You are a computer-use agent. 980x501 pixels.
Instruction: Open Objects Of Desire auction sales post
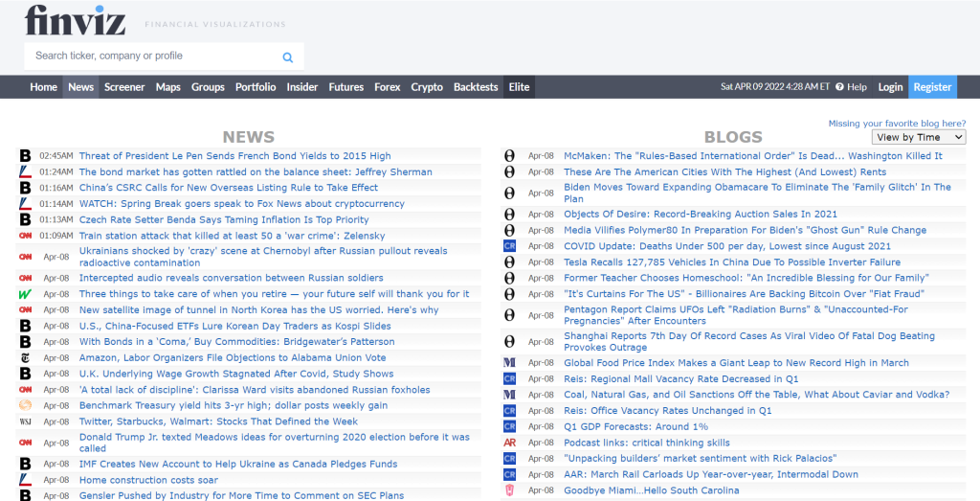701,214
